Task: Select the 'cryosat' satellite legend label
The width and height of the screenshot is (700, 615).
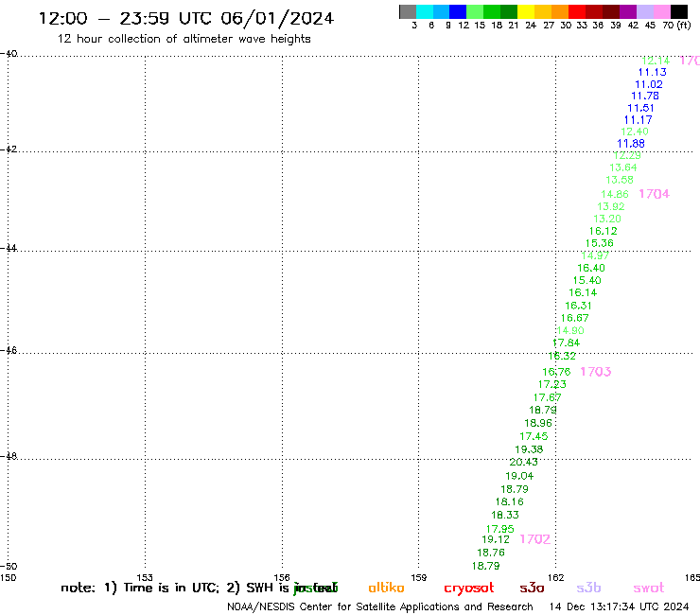Action: pos(469,589)
